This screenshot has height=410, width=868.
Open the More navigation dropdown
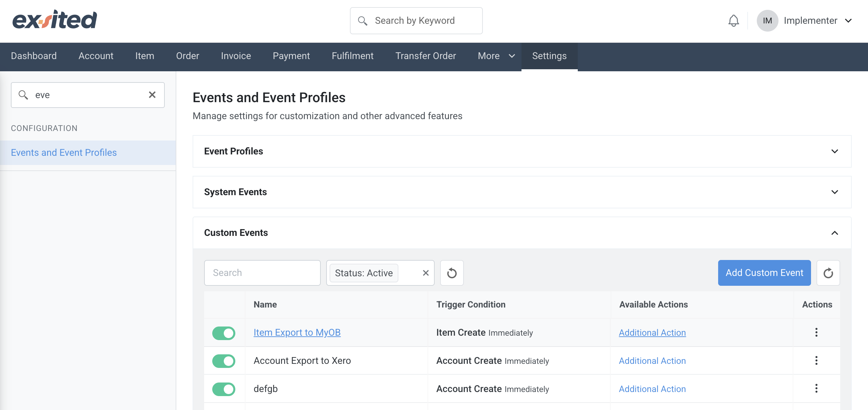pos(496,56)
